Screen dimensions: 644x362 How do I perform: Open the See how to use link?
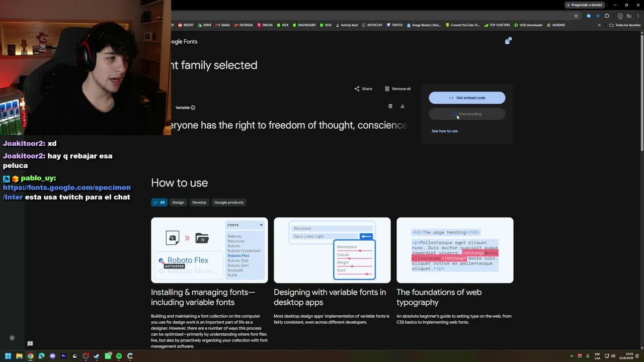tap(445, 131)
